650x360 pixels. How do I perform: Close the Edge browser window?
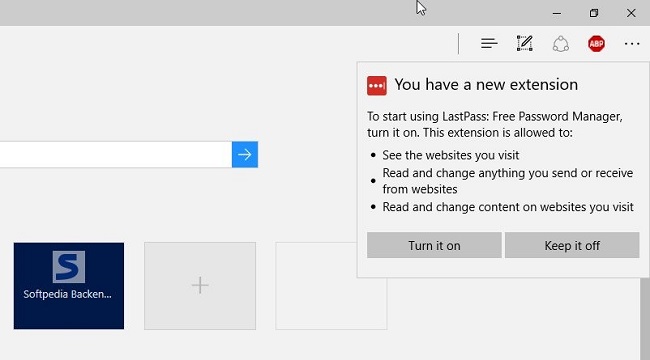[x=631, y=13]
